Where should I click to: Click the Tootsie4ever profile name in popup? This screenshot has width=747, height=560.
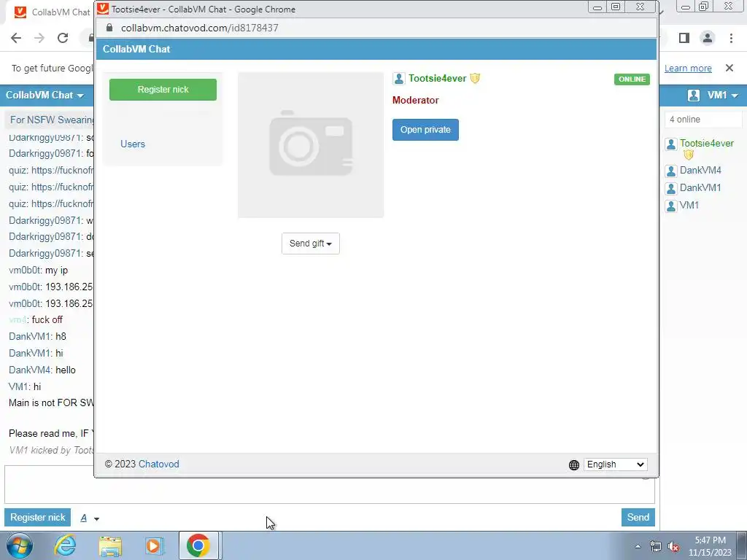tap(438, 79)
